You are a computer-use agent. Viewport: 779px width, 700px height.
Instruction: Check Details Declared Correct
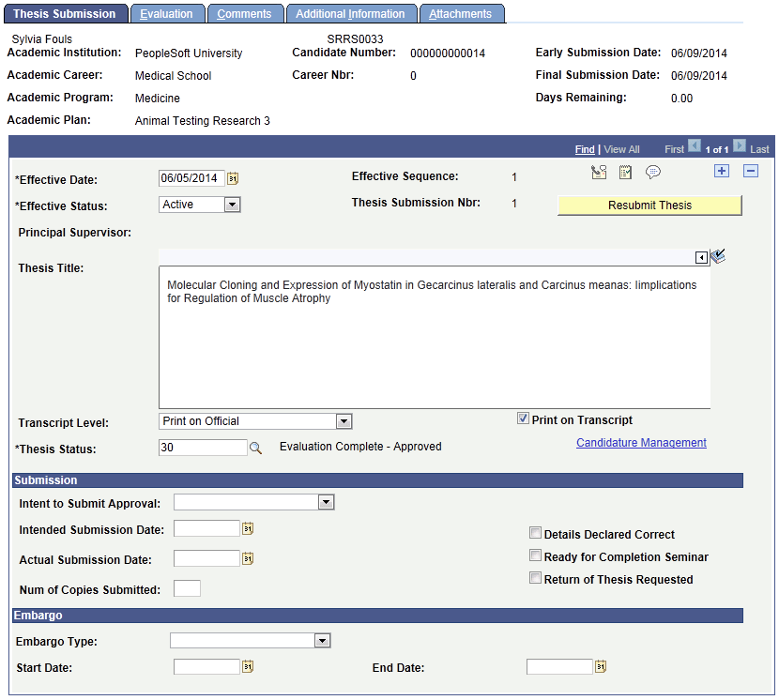[535, 533]
